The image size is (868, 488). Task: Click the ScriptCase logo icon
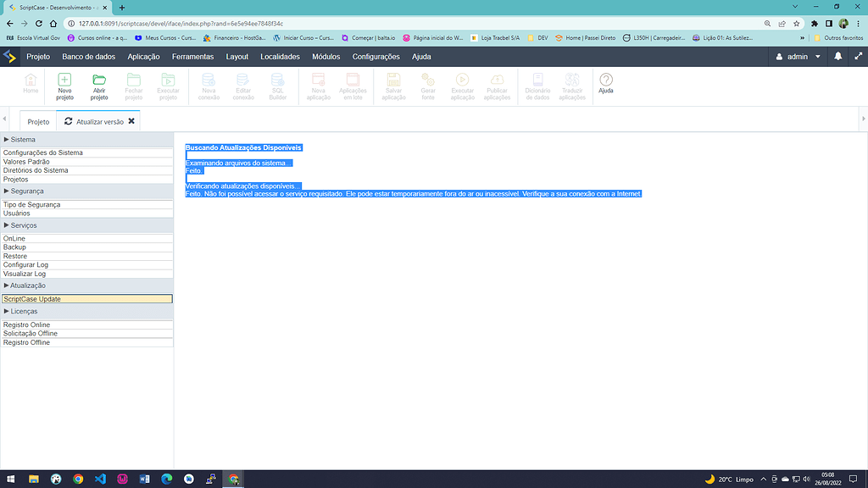(x=9, y=57)
